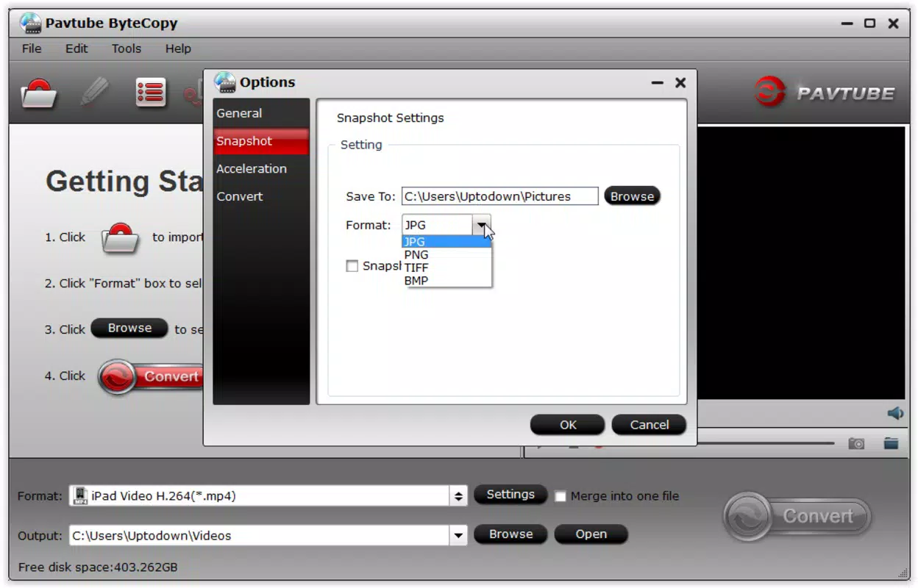Viewport: 918px width, 588px height.
Task: Click Browse next to Output path
Action: [x=510, y=534]
